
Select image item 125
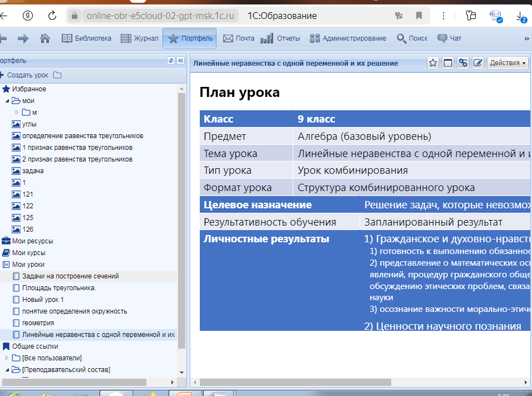coord(27,218)
